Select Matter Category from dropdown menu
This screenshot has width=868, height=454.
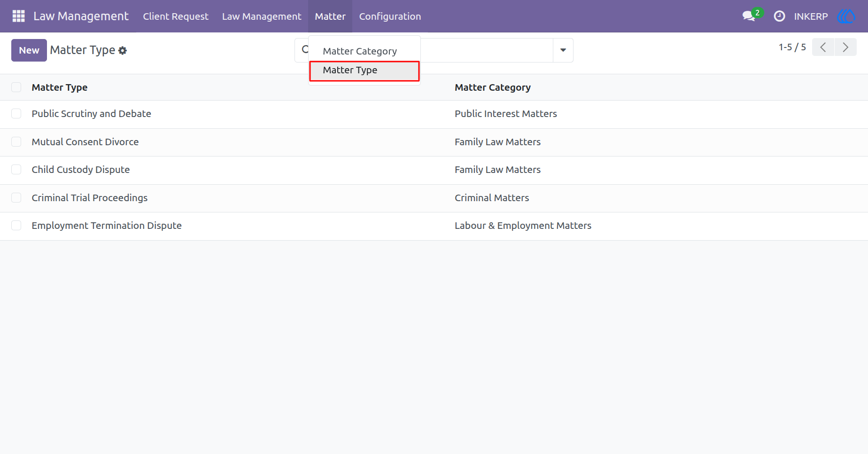(360, 51)
